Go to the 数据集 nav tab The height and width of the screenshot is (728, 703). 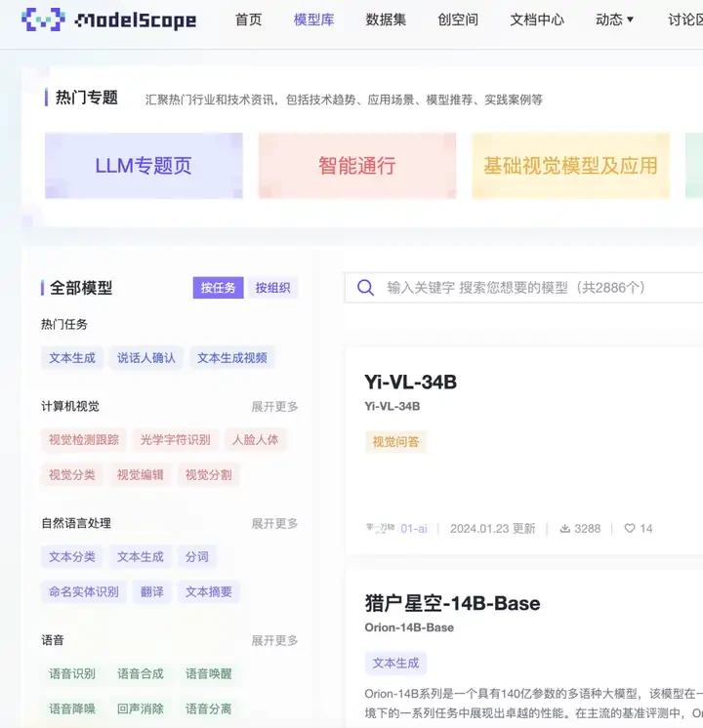point(386,20)
